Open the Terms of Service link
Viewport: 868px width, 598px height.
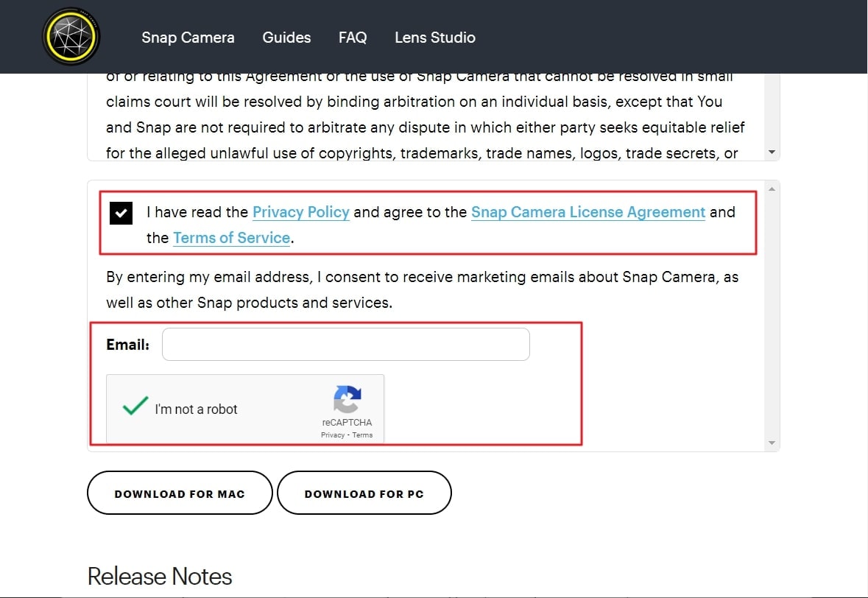point(231,238)
